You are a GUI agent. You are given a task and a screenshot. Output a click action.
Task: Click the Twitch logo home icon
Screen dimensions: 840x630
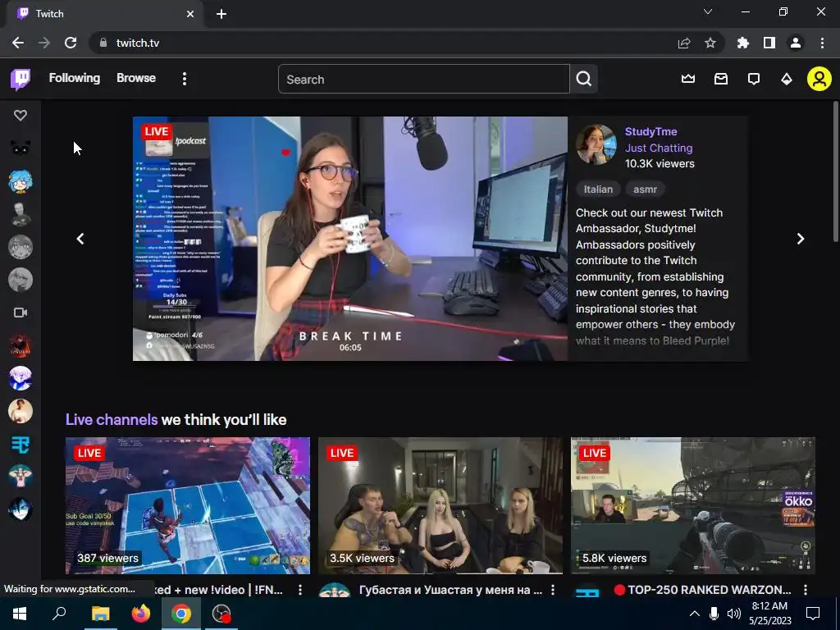click(21, 80)
